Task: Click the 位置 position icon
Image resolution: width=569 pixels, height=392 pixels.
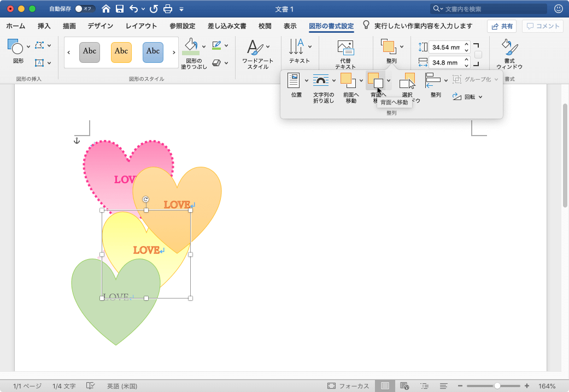Action: pos(293,80)
